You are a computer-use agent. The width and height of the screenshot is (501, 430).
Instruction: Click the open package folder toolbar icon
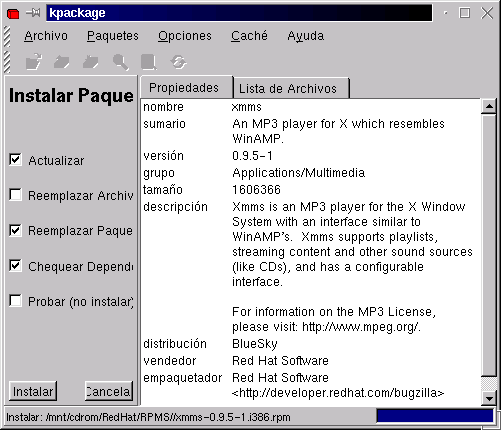click(x=34, y=62)
